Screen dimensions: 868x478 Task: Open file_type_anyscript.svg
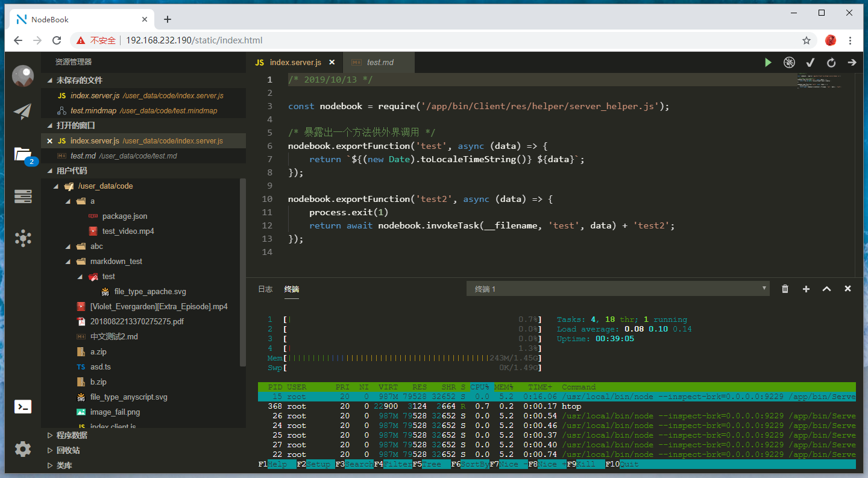pyautogui.click(x=129, y=397)
